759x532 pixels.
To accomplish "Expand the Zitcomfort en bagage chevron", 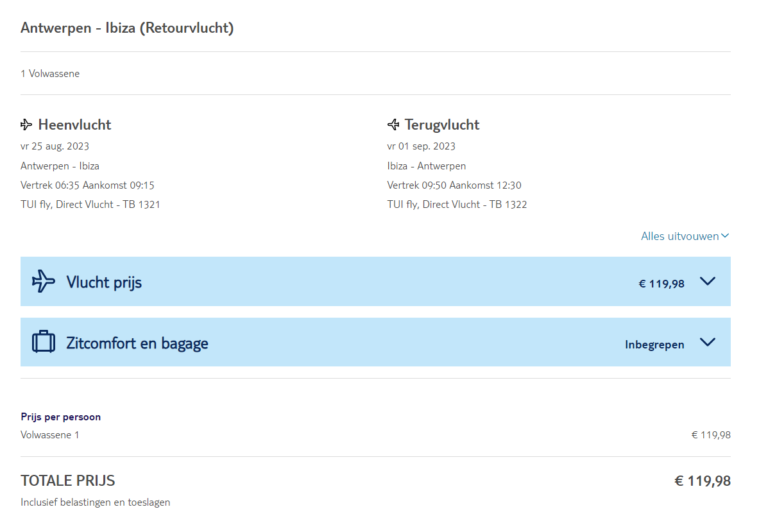I will (x=707, y=342).
